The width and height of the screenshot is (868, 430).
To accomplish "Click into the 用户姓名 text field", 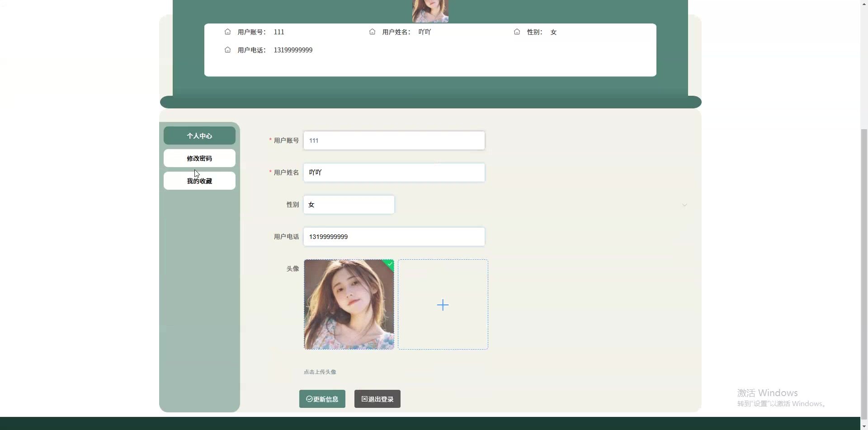I will click(394, 173).
